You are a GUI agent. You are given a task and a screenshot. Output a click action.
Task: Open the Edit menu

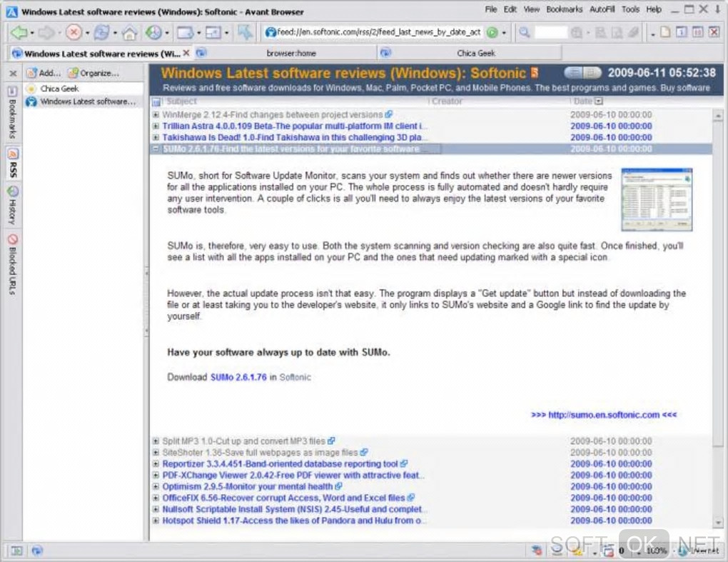coord(510,9)
